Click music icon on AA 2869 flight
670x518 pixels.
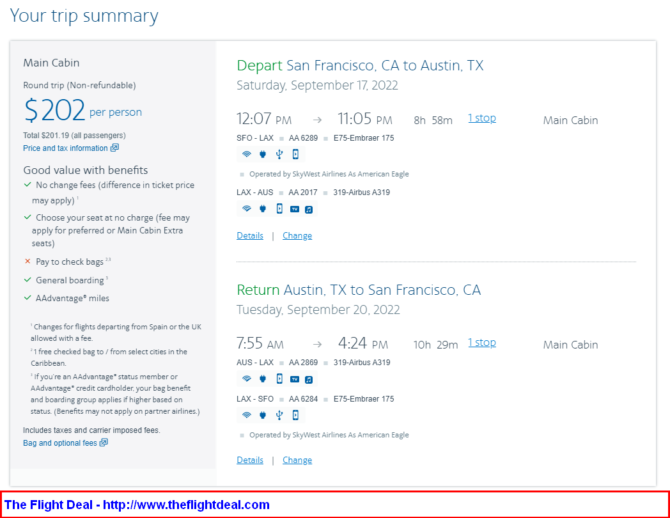pyautogui.click(x=309, y=380)
